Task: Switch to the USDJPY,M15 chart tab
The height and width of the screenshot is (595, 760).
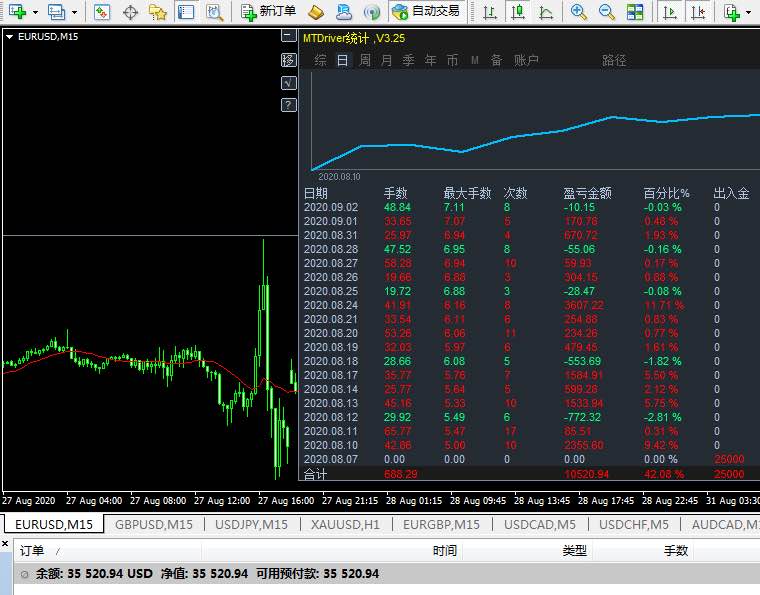Action: click(251, 525)
